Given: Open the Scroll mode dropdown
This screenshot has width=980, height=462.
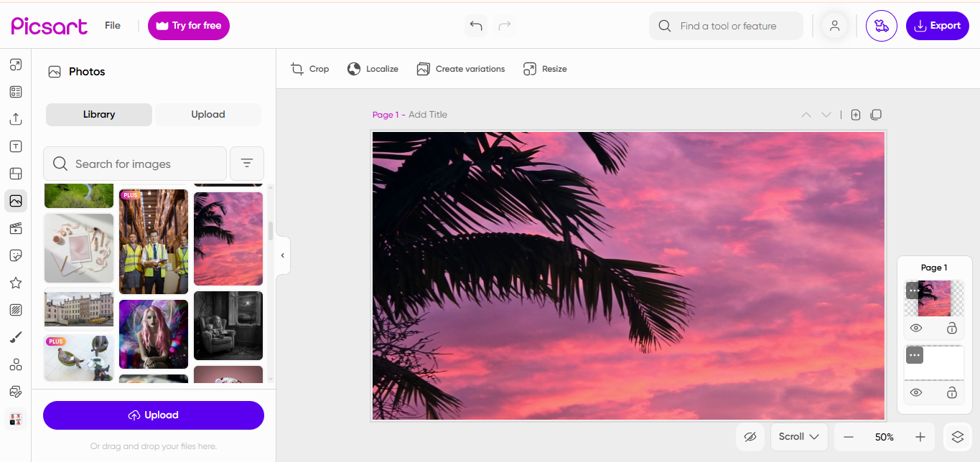Looking at the screenshot, I should click(799, 436).
